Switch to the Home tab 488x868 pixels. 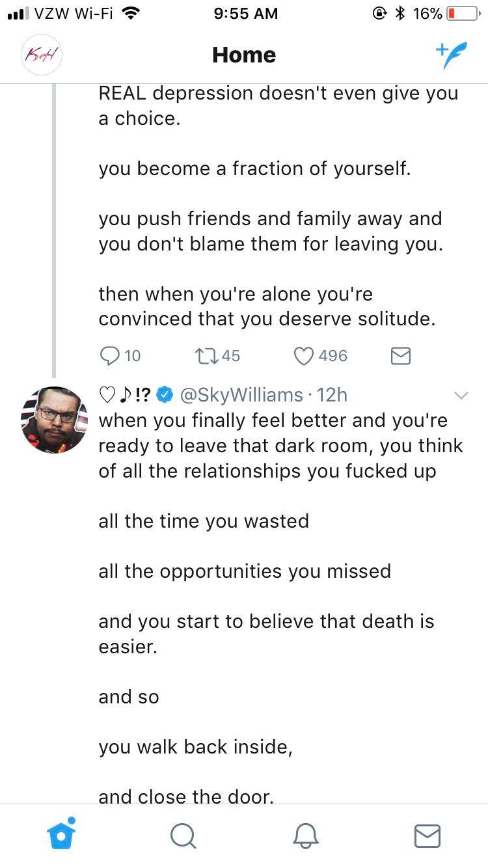(61, 837)
